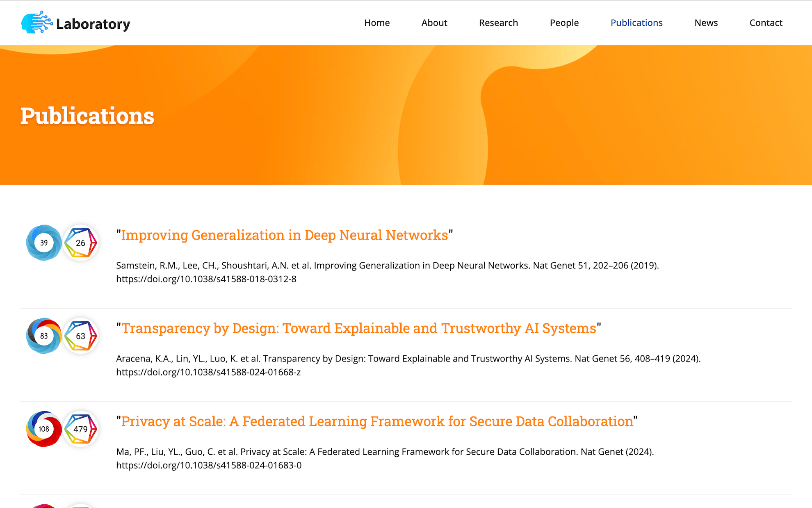The height and width of the screenshot is (508, 812).
Task: Open Research in the navigation bar
Action: click(498, 23)
